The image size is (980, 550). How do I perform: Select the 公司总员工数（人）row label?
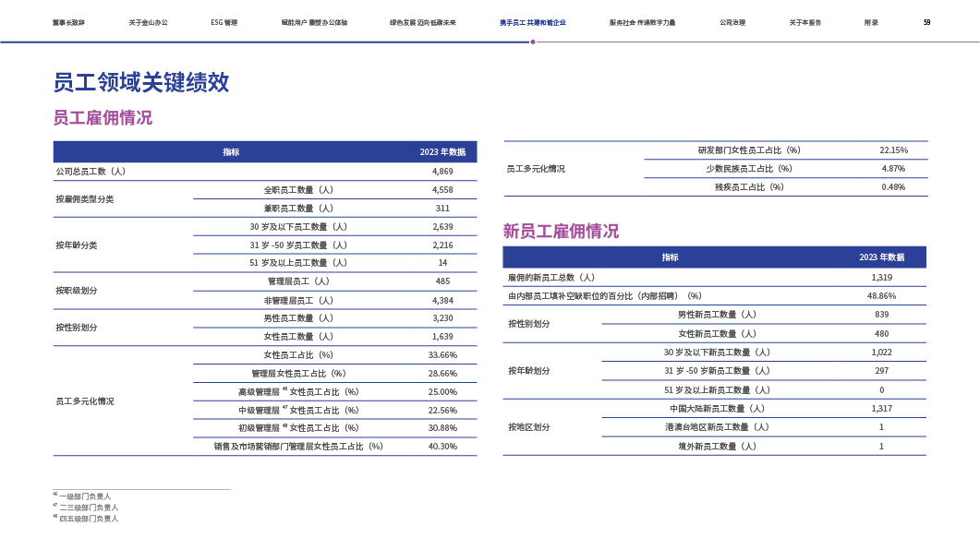91,172
